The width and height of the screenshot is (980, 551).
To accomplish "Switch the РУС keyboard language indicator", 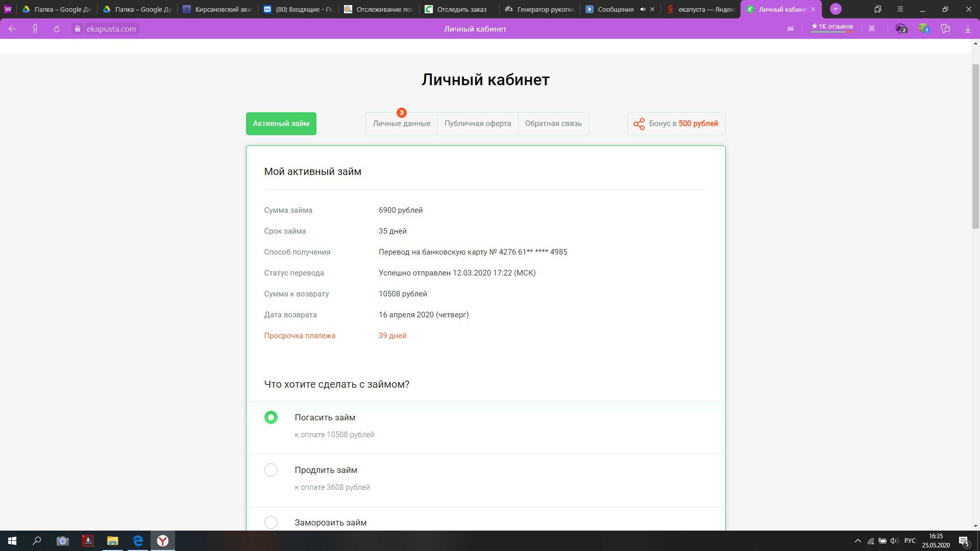I will click(x=910, y=541).
